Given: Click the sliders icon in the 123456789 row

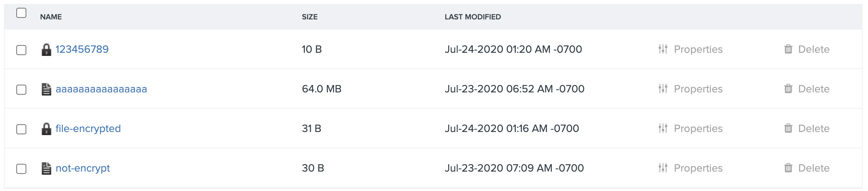Looking at the screenshot, I should pyautogui.click(x=663, y=49).
